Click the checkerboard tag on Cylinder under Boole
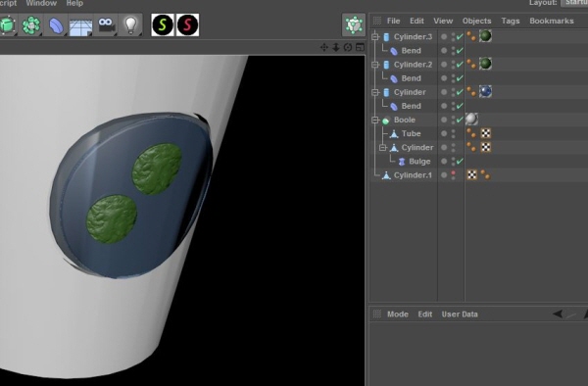Image resolution: width=588 pixels, height=386 pixels. click(x=486, y=147)
